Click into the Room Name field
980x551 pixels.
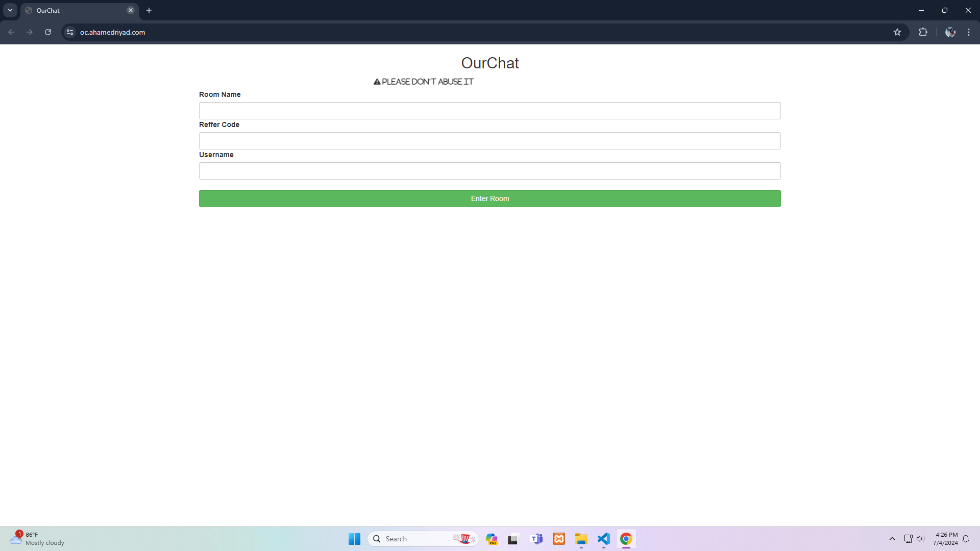[x=489, y=111]
